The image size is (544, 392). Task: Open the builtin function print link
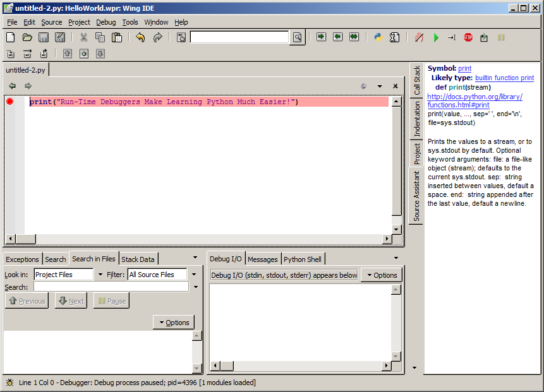click(504, 78)
